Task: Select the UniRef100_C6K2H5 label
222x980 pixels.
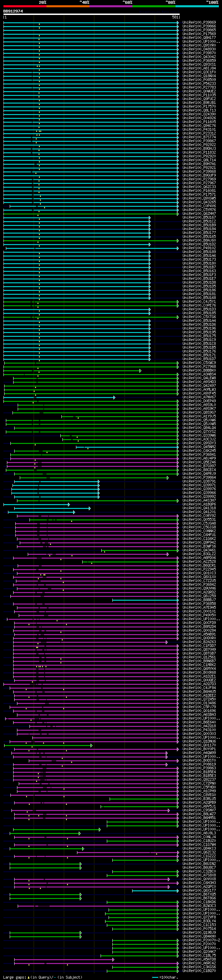Action: [199, 451]
